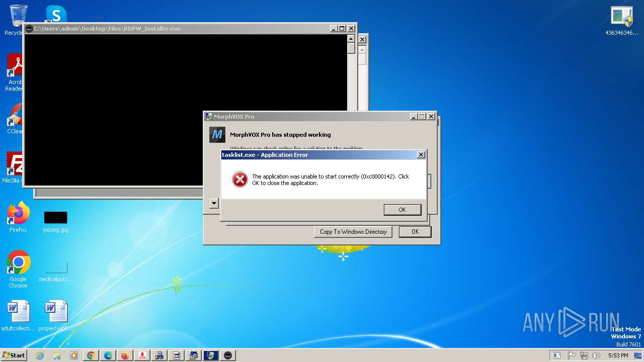The image size is (644, 362).
Task: Close the tasklist.exe Application Error dialog
Action: click(x=421, y=155)
